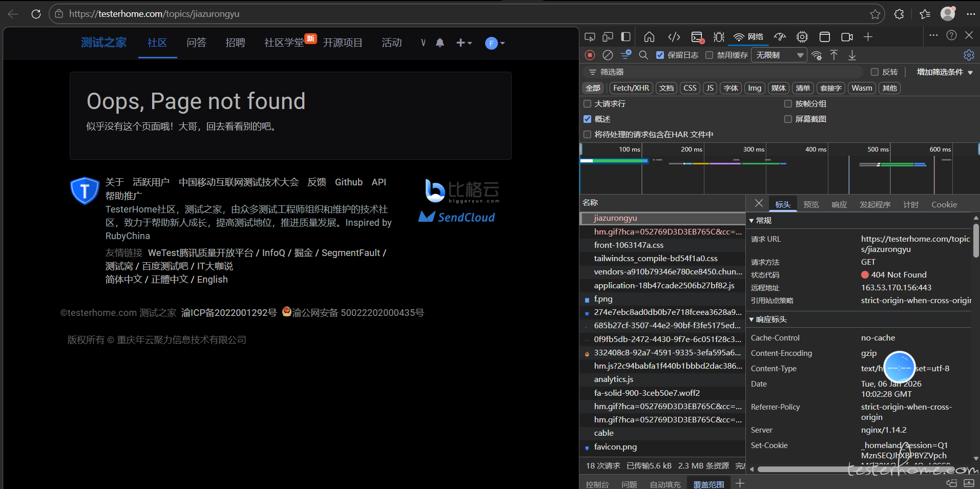The height and width of the screenshot is (489, 980).
Task: Click the notification bell icon
Action: [440, 43]
